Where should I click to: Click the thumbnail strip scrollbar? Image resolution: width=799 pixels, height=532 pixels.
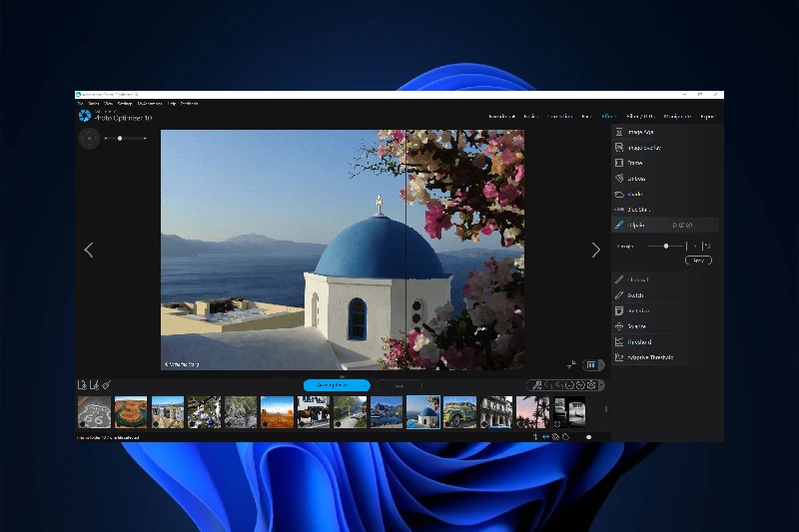(x=606, y=409)
